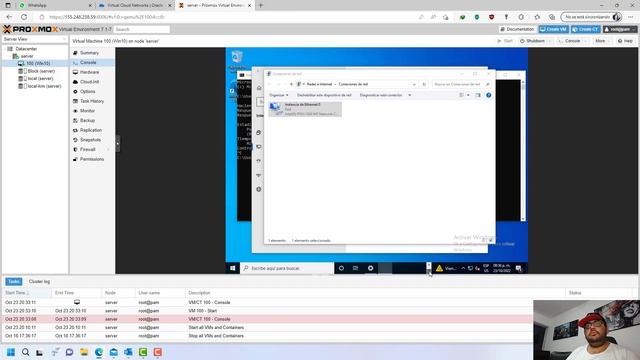This screenshot has width=640, height=360.
Task: Open Microsoft Edge on host taskbar
Action: pos(99,352)
